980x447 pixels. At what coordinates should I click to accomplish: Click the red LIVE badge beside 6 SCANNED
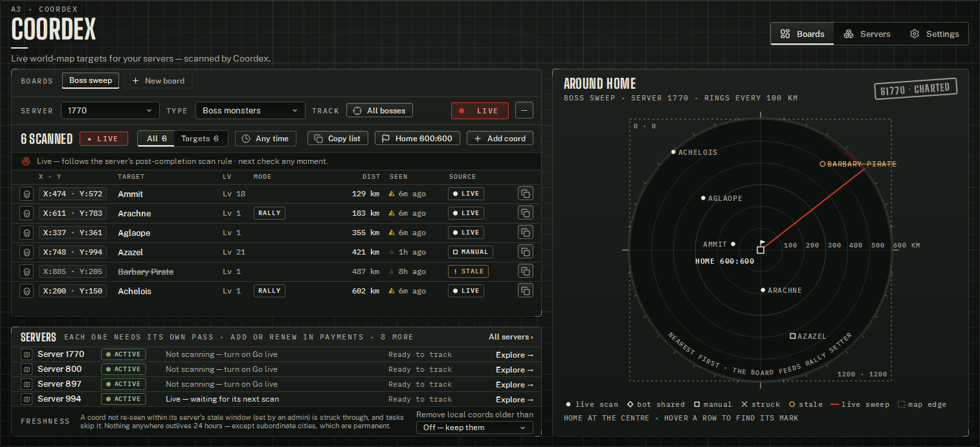[104, 139]
